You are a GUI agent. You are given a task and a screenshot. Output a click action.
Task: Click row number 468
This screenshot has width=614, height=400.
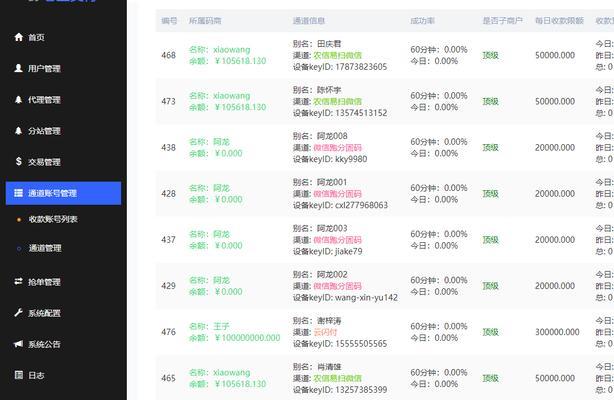[x=168, y=55]
